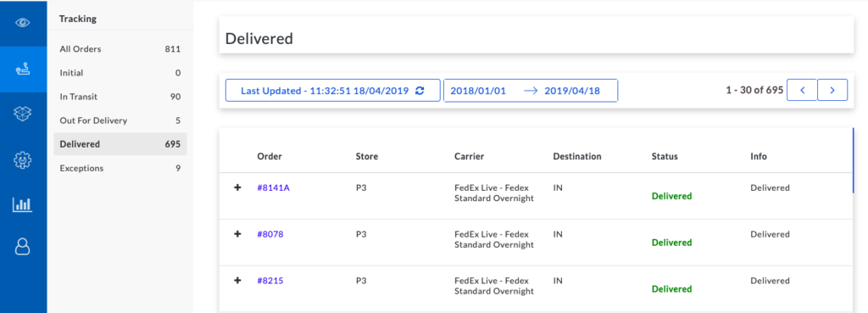Open Exceptions list in Tracking menu
Image resolution: width=868 pixels, height=313 pixels.
[120, 168]
